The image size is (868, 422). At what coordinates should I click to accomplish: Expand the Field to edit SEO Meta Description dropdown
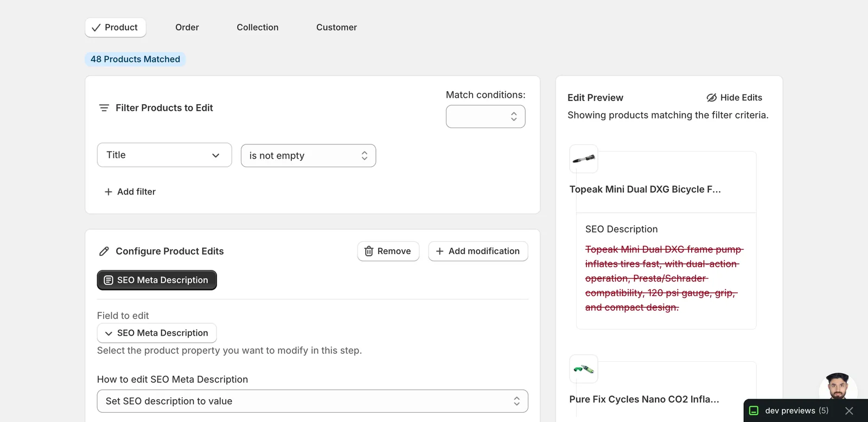pos(157,333)
